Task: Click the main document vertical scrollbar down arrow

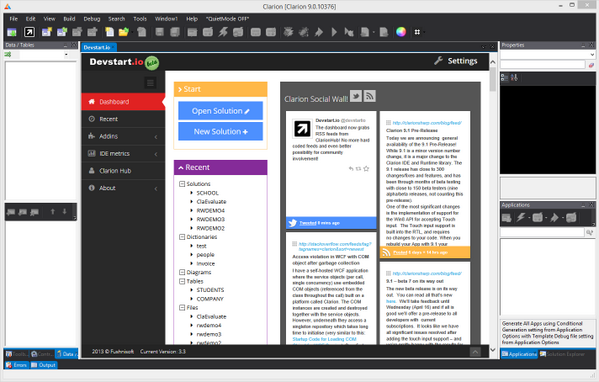Action: 493,350
